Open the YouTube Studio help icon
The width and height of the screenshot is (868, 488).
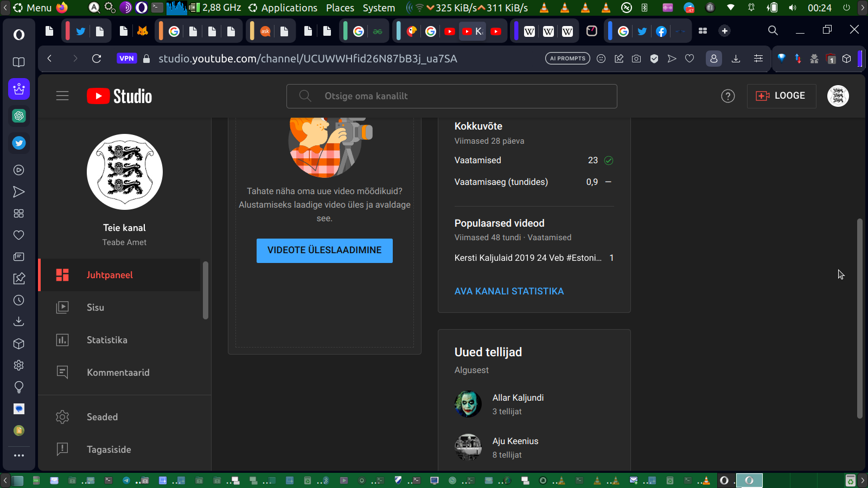click(x=728, y=96)
